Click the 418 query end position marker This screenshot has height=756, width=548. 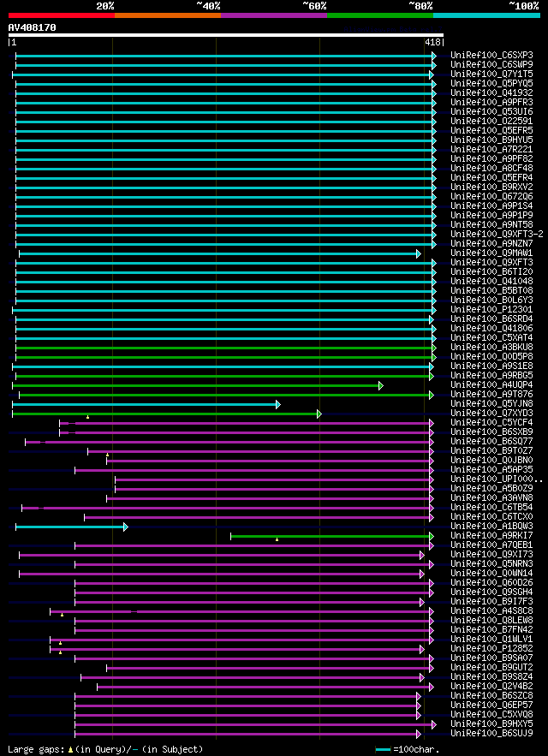click(435, 43)
